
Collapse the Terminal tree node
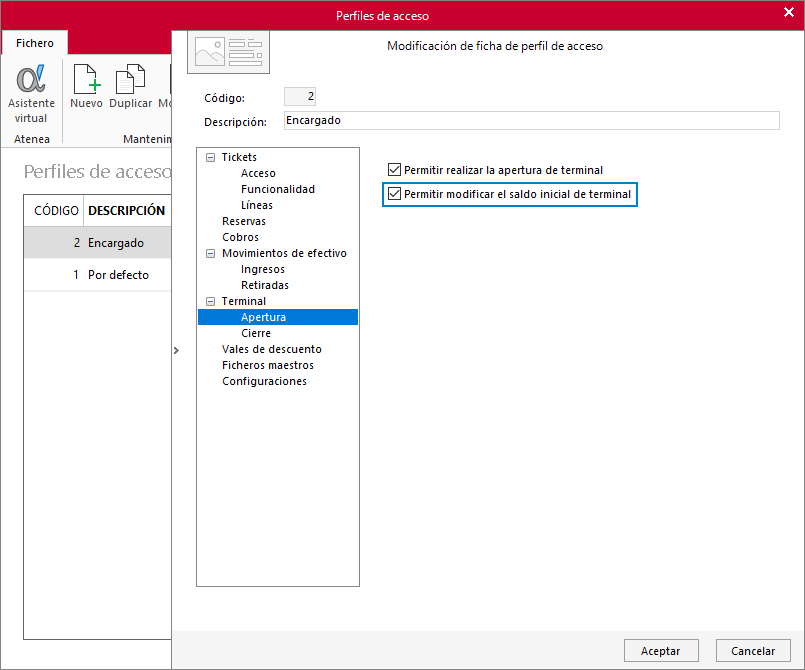(210, 301)
